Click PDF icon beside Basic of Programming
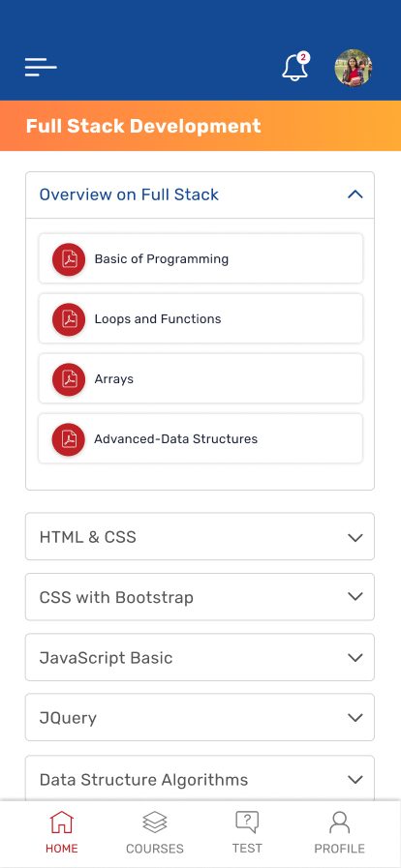Screen dimensions: 401x868 (x=69, y=259)
